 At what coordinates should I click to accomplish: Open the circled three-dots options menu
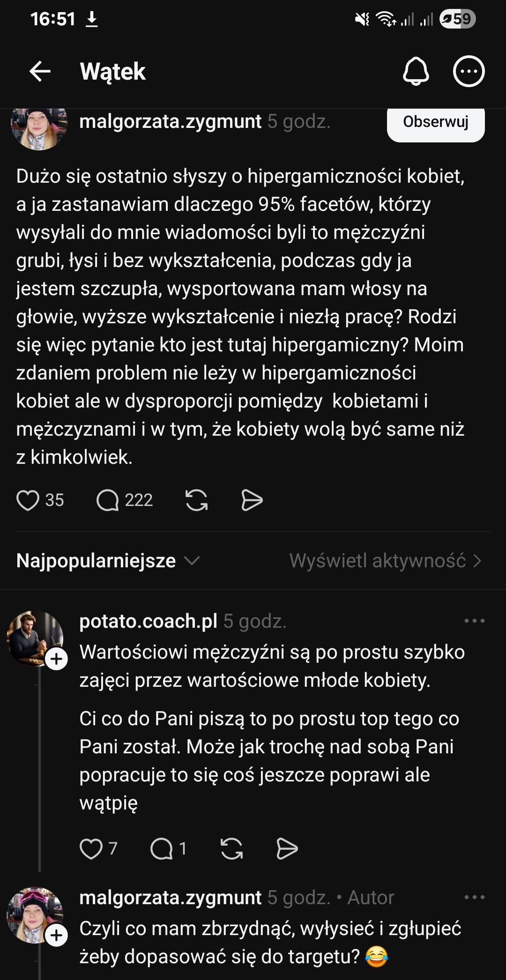click(x=469, y=71)
